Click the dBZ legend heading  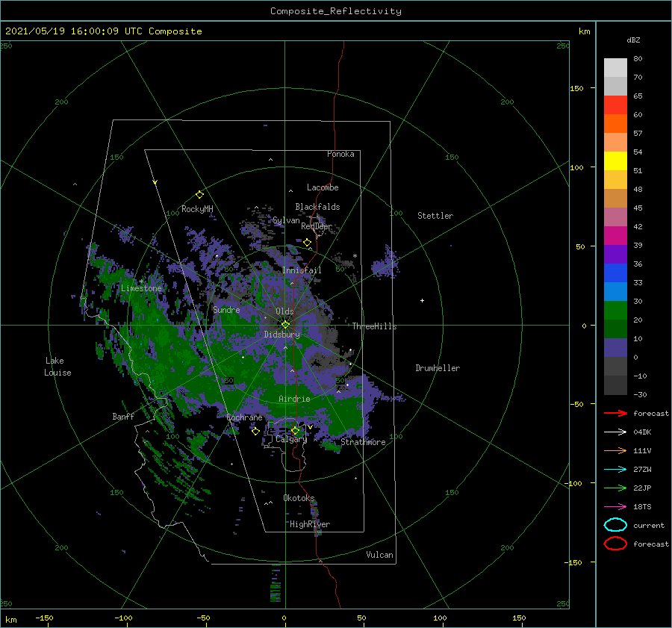point(633,40)
